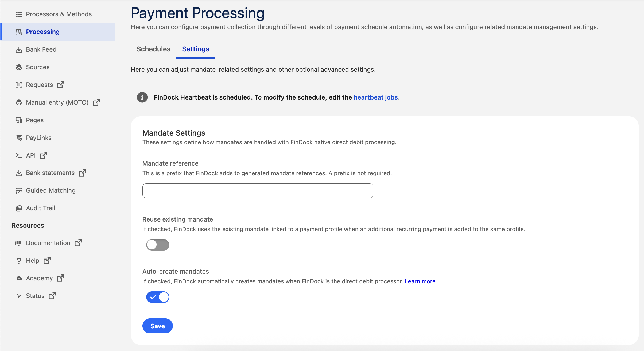Click the Status pulse icon
The image size is (644, 351).
point(19,296)
